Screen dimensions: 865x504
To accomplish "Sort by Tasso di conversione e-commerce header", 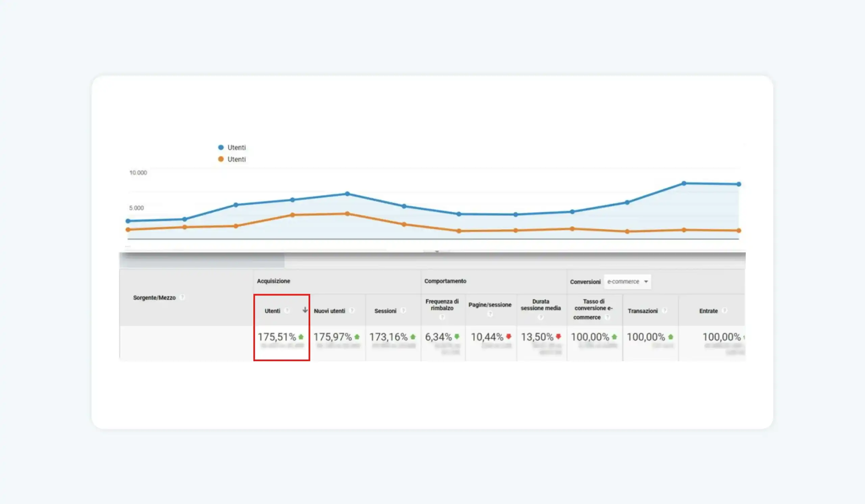I will click(x=593, y=309).
